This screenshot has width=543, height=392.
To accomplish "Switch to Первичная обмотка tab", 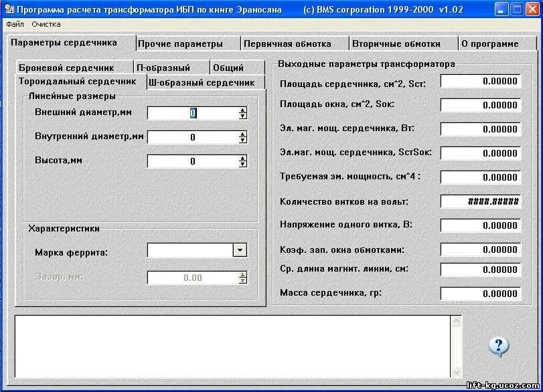I will [x=295, y=44].
